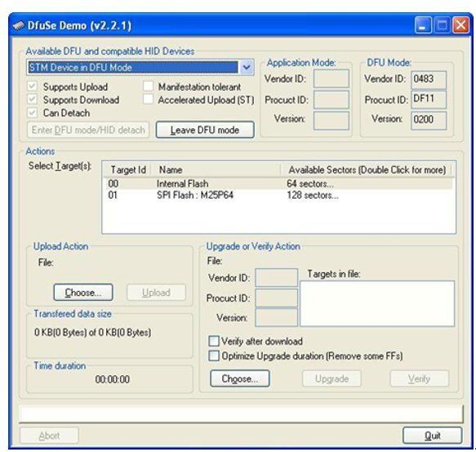The height and width of the screenshot is (452, 476).
Task: Click target id 01 cell
Action: pyautogui.click(x=113, y=195)
